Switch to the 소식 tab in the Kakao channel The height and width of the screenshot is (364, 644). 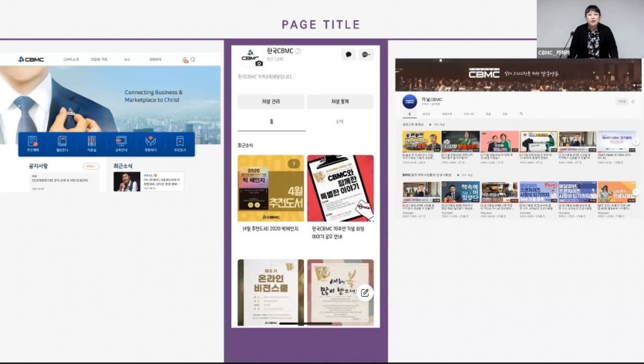pos(339,122)
